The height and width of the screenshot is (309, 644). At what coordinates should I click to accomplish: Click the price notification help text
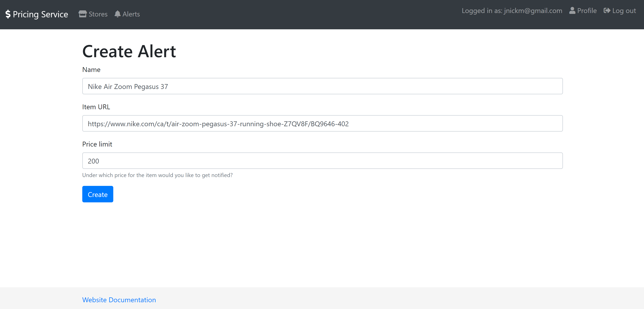coord(157,175)
